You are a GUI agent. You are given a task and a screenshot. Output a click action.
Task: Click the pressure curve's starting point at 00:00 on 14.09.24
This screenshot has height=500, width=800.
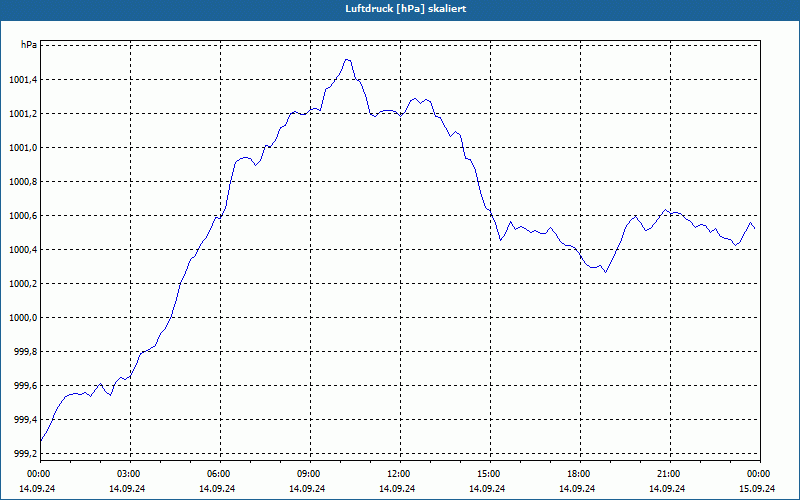coord(41,441)
